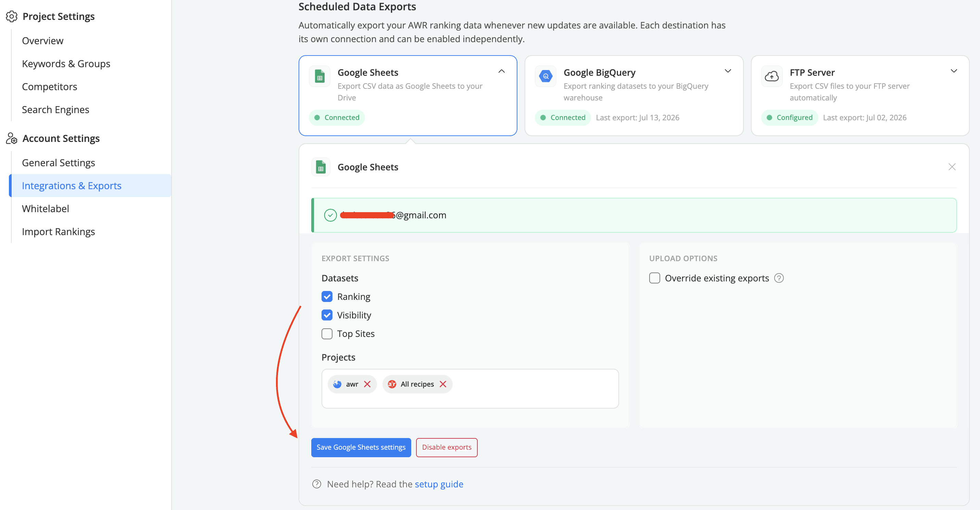Viewport: 980px width, 510px height.
Task: Click the help question icon near setup guide
Action: pos(316,484)
